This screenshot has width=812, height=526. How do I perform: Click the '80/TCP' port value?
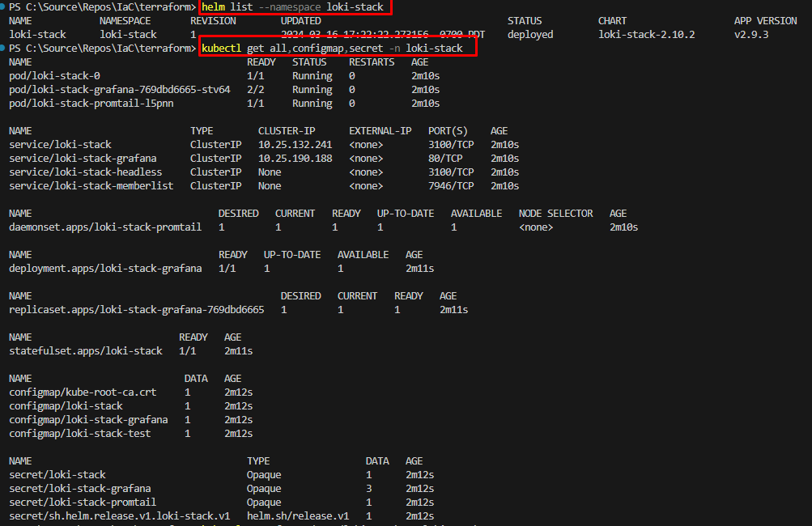(445, 159)
